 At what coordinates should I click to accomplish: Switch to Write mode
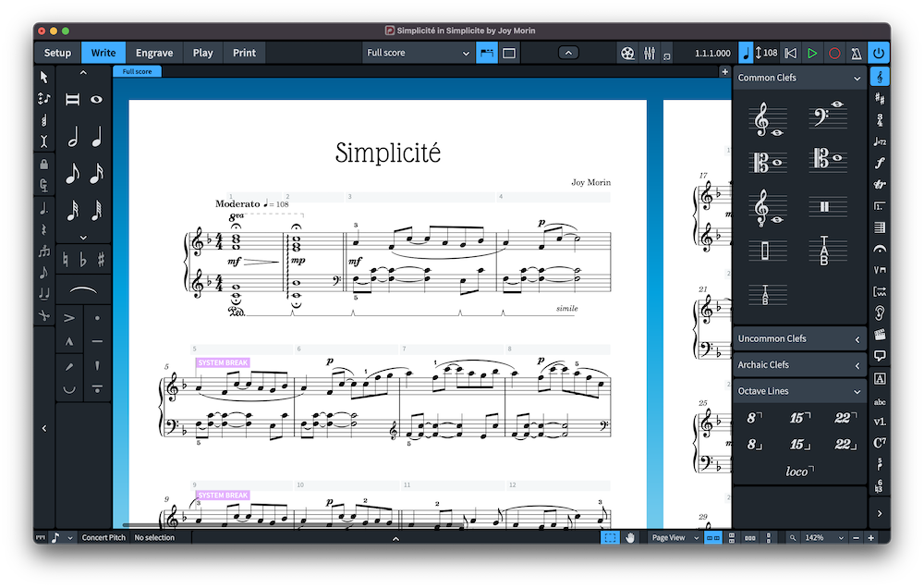tap(103, 53)
